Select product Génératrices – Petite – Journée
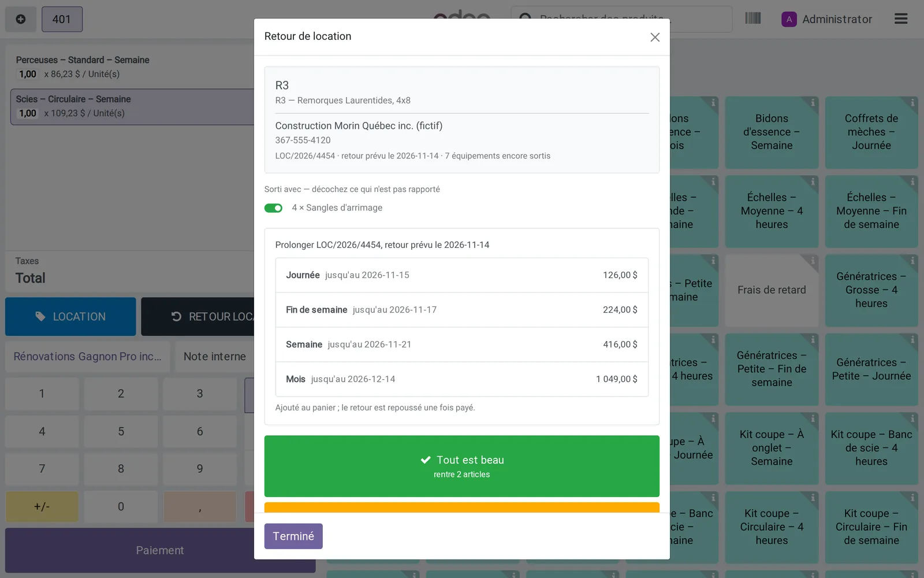 click(x=871, y=369)
